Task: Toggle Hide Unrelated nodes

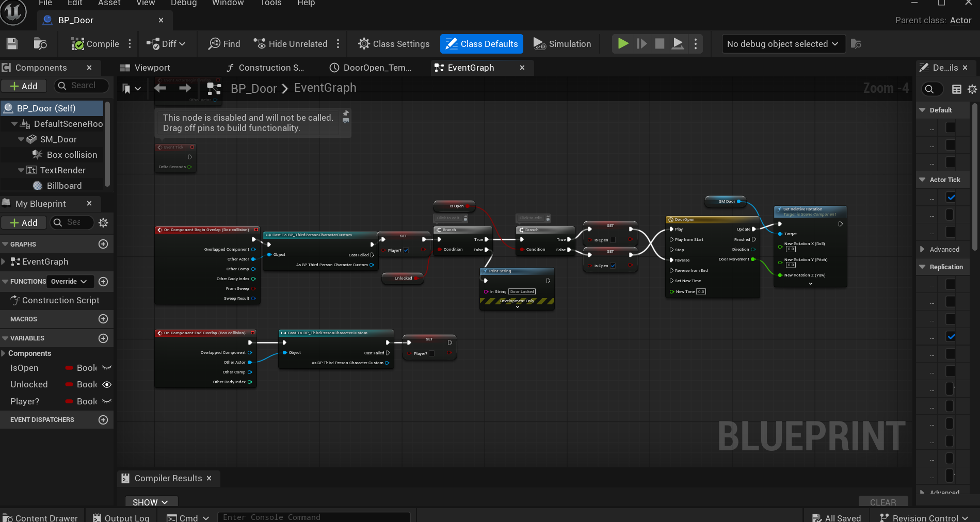Action: 291,44
